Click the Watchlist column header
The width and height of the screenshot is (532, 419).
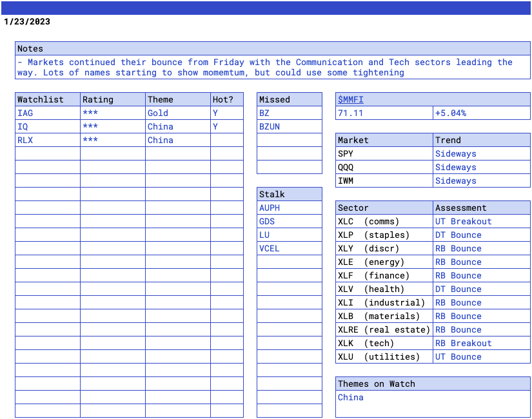48,99
